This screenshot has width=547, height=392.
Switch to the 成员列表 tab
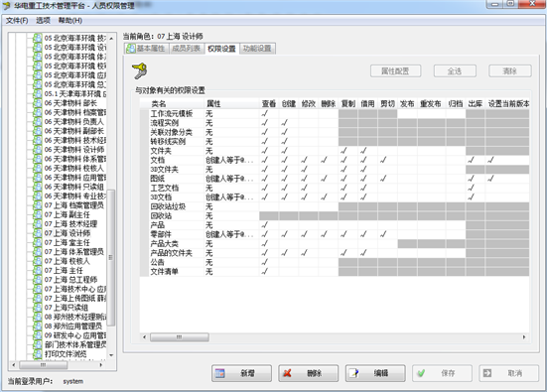pos(187,49)
